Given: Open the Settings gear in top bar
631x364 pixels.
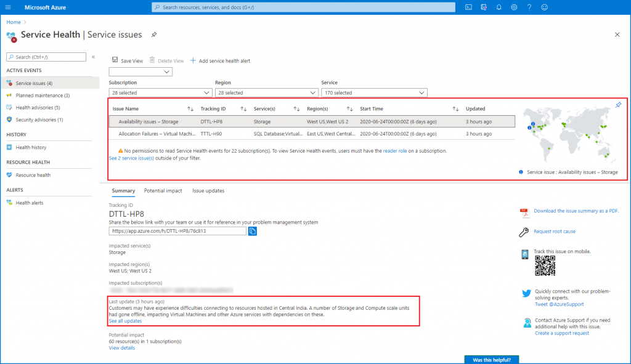Looking at the screenshot, I should click(x=514, y=7).
